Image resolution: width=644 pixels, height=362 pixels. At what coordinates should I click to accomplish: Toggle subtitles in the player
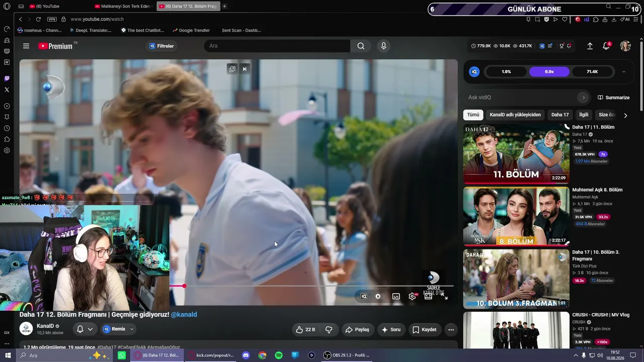pos(396,296)
